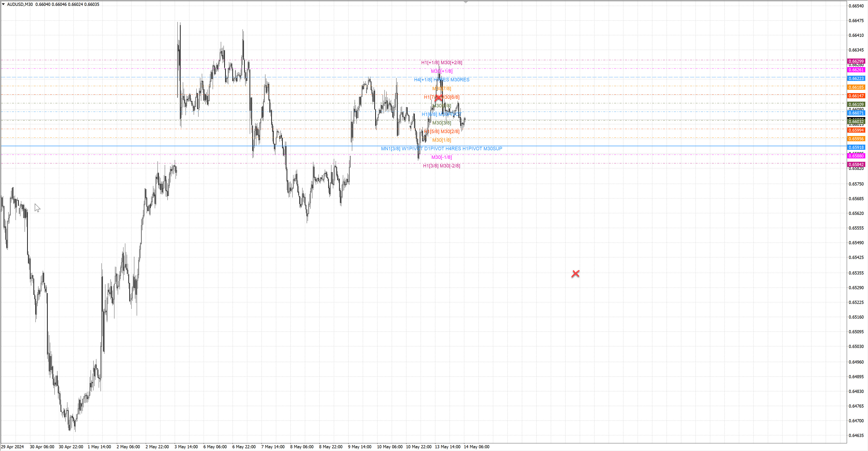Click the AUDUSD,M30 chart title text

(x=20, y=4)
